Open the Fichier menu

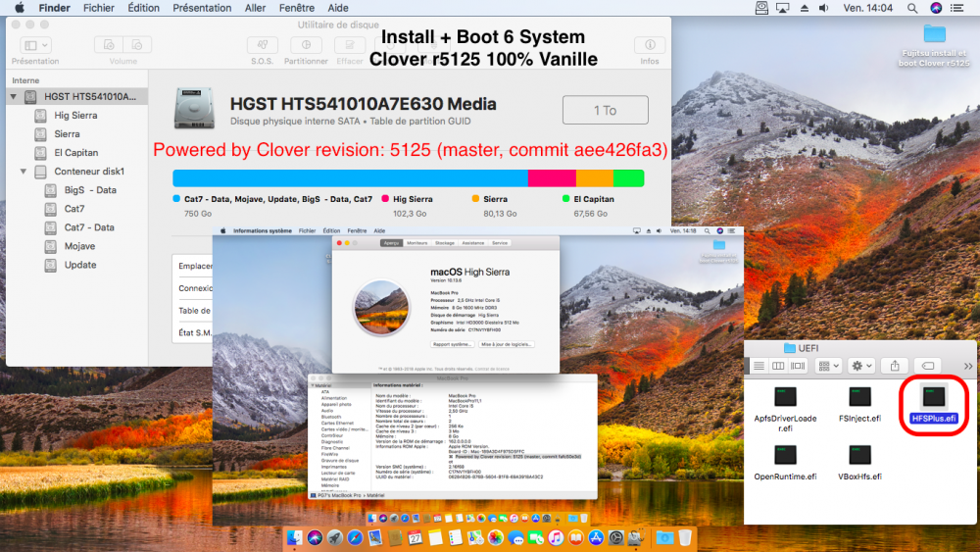point(99,8)
